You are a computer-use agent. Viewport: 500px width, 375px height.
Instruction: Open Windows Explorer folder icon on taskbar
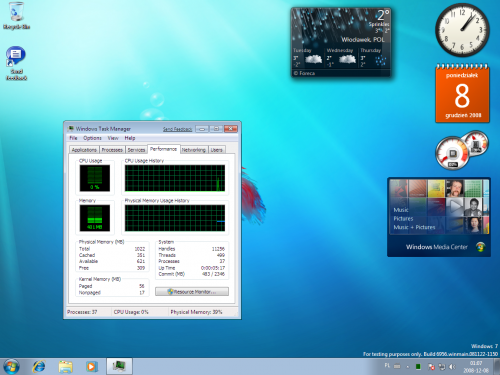(65, 367)
